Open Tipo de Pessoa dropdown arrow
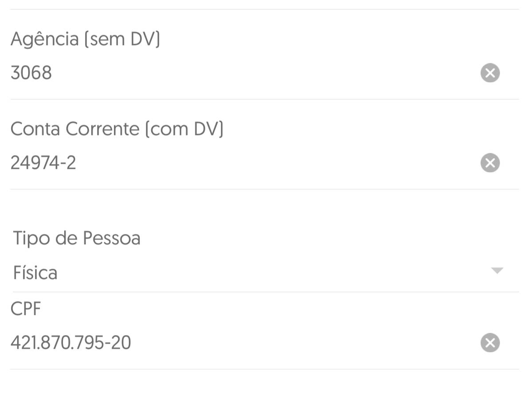Viewport: 532px width, 399px height. [x=497, y=270]
